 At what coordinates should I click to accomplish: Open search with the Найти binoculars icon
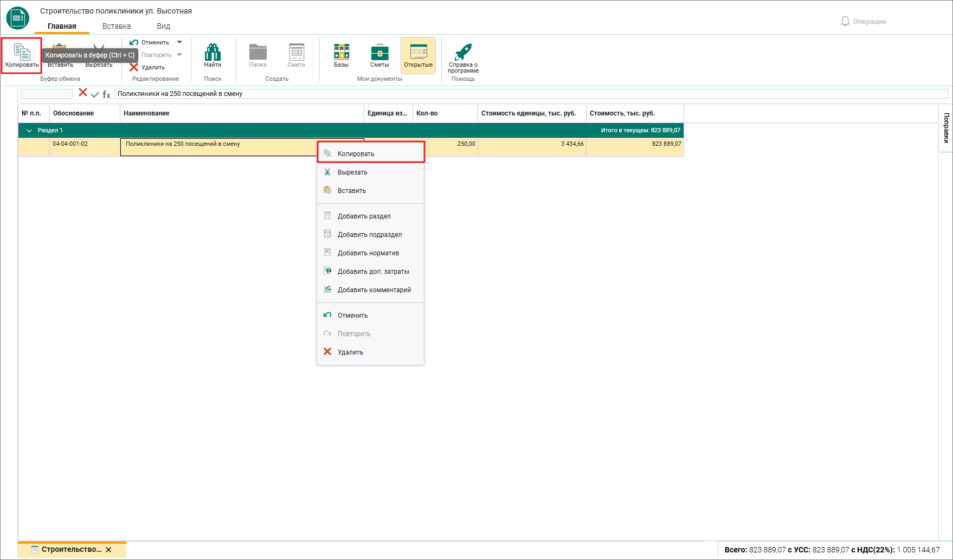tap(213, 53)
